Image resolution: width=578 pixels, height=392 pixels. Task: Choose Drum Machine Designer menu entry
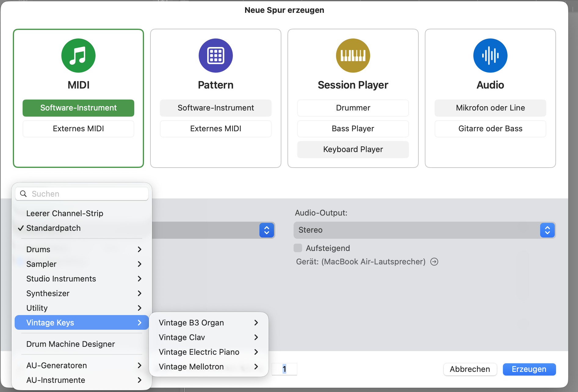coord(70,344)
